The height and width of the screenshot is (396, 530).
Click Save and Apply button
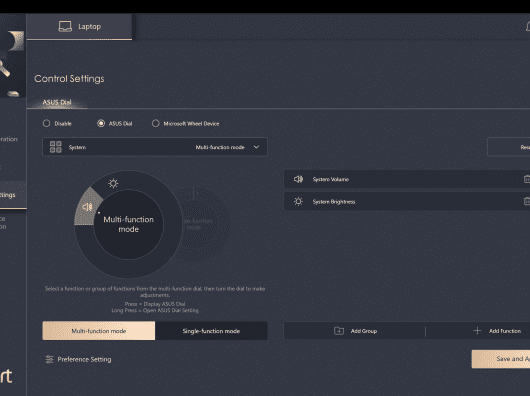tap(501, 359)
